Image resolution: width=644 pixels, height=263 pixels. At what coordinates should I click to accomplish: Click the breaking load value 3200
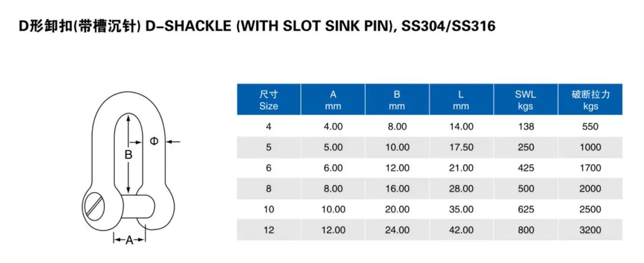[590, 230]
